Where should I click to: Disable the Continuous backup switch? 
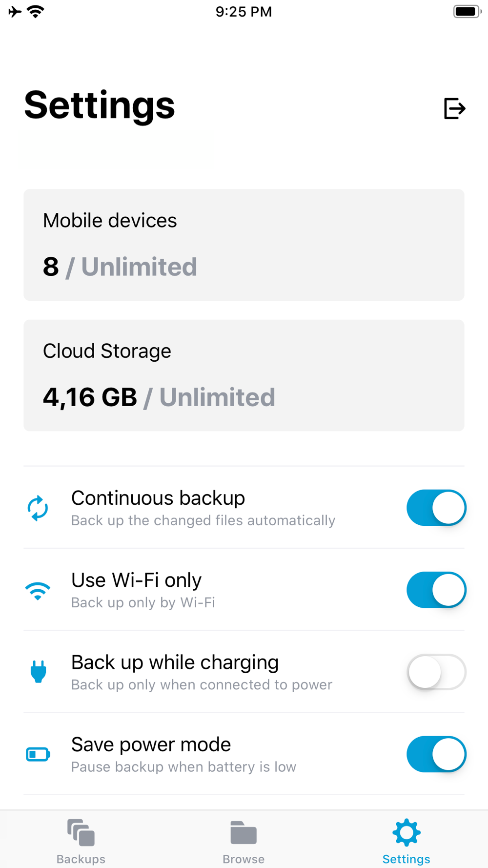(x=436, y=508)
